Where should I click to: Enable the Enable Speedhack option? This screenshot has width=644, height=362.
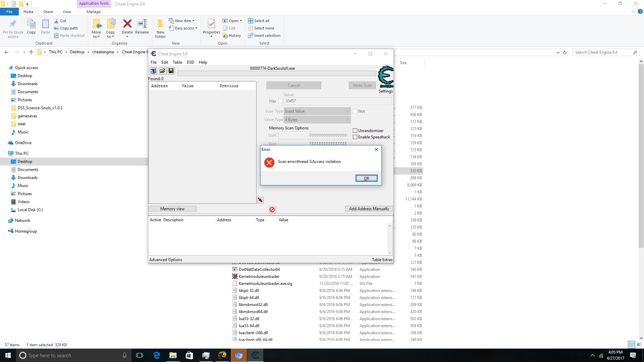coord(355,137)
